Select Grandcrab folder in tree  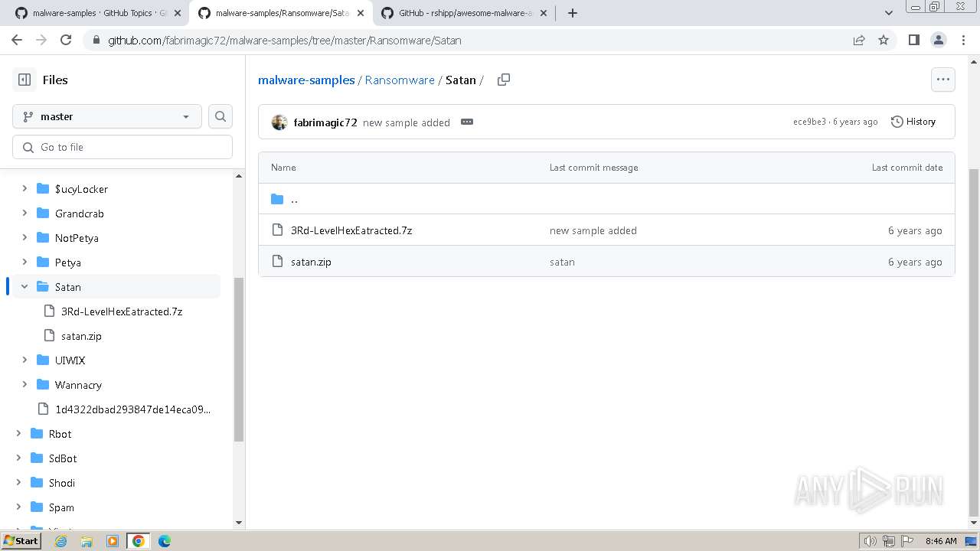(x=79, y=214)
